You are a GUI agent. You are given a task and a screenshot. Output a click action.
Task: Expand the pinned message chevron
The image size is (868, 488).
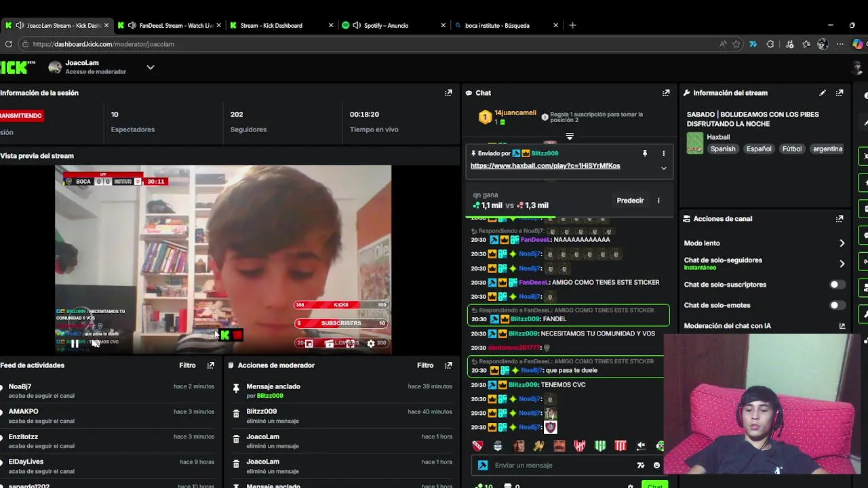[x=664, y=168]
